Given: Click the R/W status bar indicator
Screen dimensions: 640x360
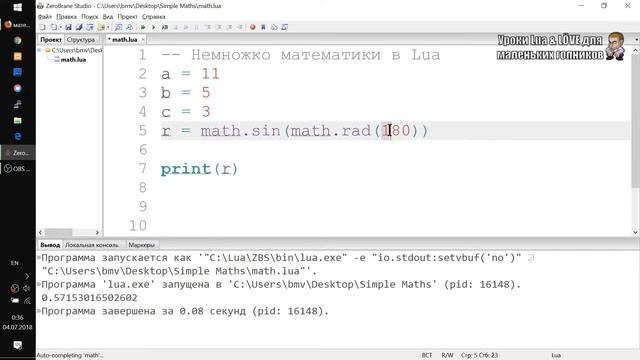Looking at the screenshot, I should click(x=447, y=356).
